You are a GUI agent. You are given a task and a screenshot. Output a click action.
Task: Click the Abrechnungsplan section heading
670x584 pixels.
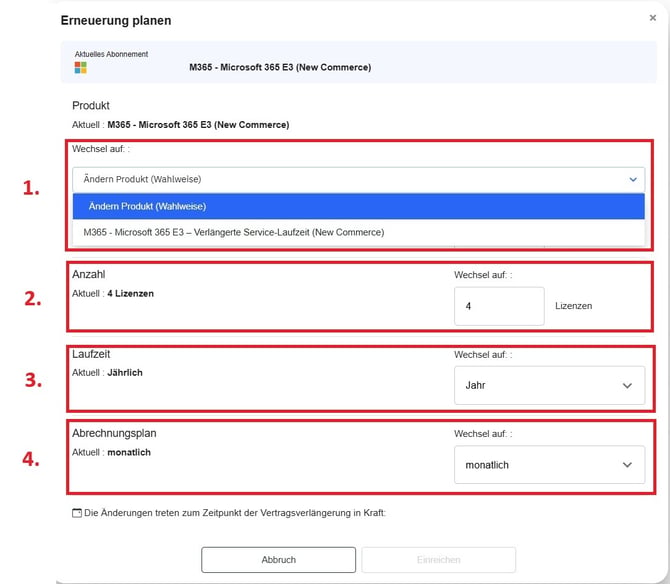[114, 433]
